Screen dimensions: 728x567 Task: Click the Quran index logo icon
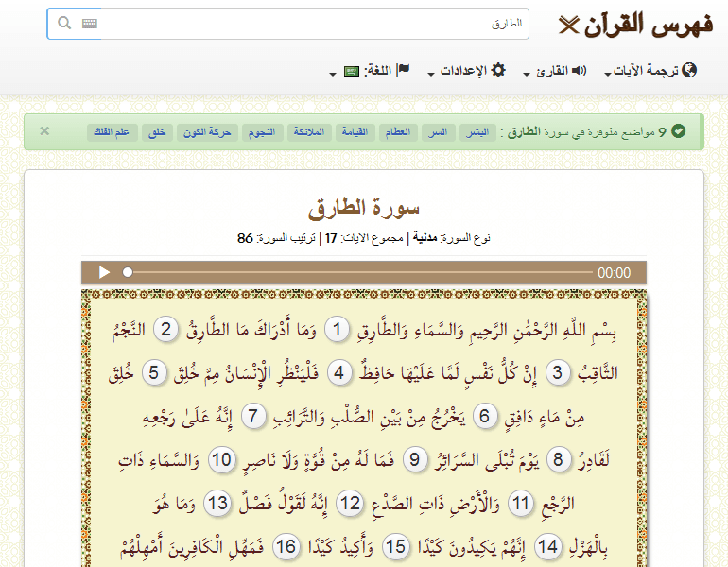[567, 25]
